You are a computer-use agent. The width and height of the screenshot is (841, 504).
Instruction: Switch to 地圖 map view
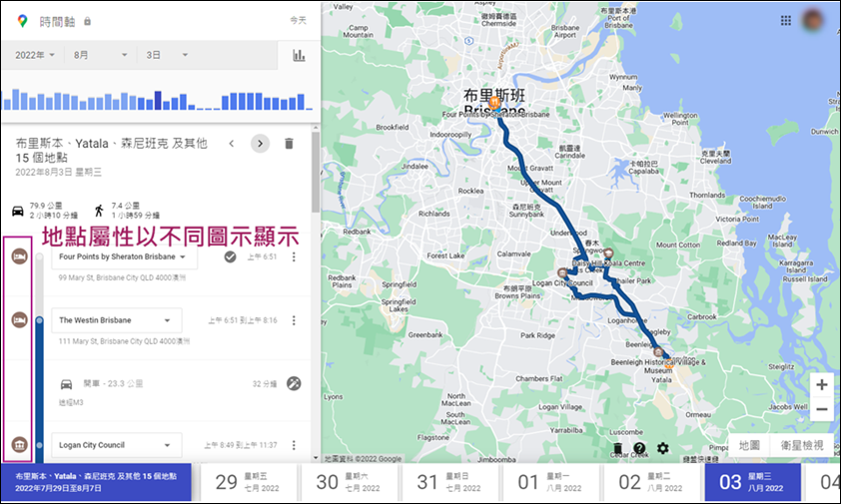[749, 445]
